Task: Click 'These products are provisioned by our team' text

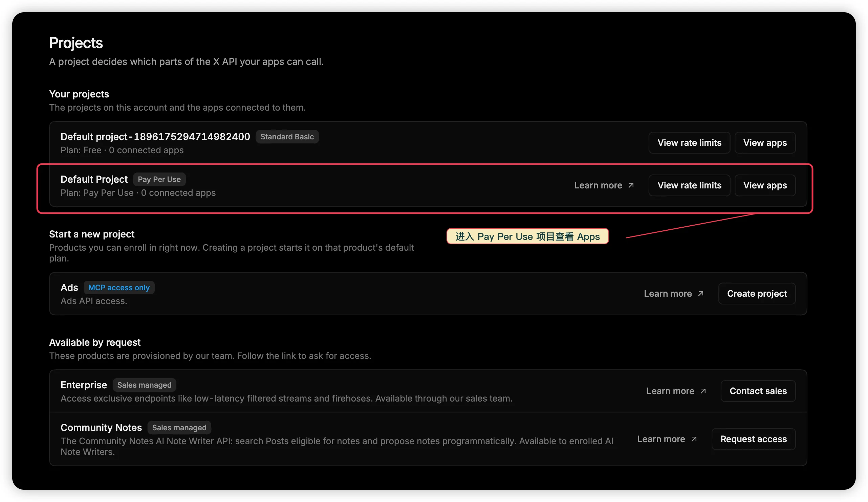Action: [x=210, y=356]
